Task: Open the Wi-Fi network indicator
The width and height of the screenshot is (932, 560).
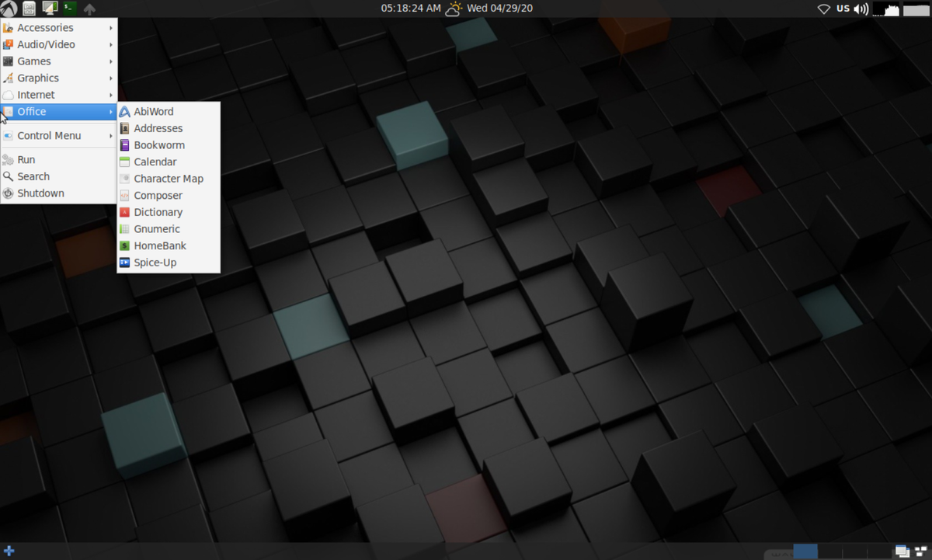Action: point(824,9)
